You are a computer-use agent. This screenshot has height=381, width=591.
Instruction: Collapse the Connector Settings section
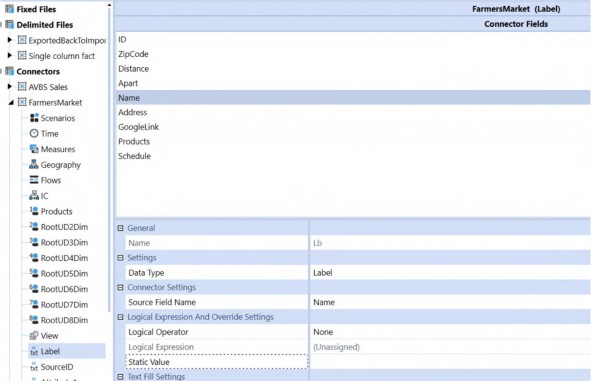click(120, 287)
